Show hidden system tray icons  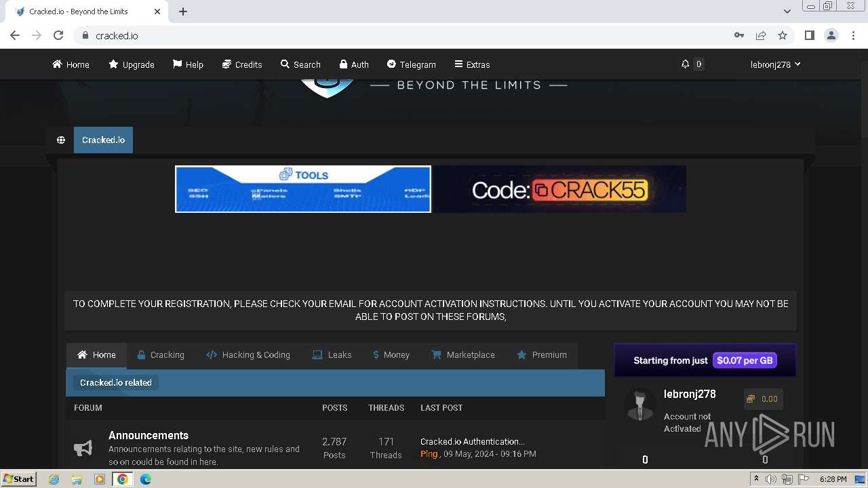tap(756, 479)
